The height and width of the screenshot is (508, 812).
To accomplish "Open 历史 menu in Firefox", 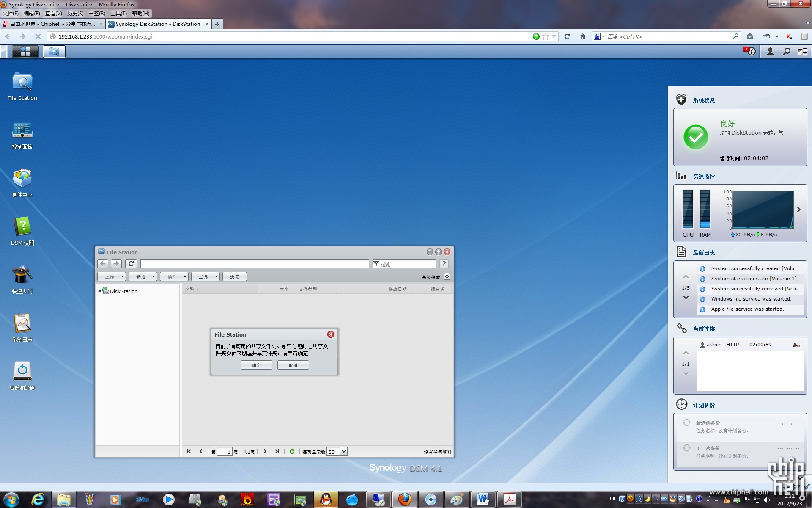I will coord(75,14).
